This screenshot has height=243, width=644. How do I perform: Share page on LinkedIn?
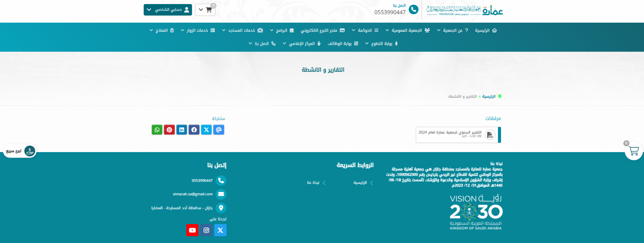[182, 130]
